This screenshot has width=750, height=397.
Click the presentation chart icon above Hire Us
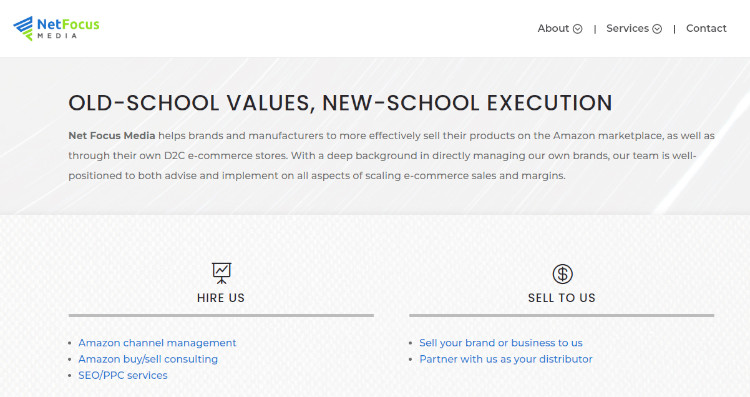point(221,273)
